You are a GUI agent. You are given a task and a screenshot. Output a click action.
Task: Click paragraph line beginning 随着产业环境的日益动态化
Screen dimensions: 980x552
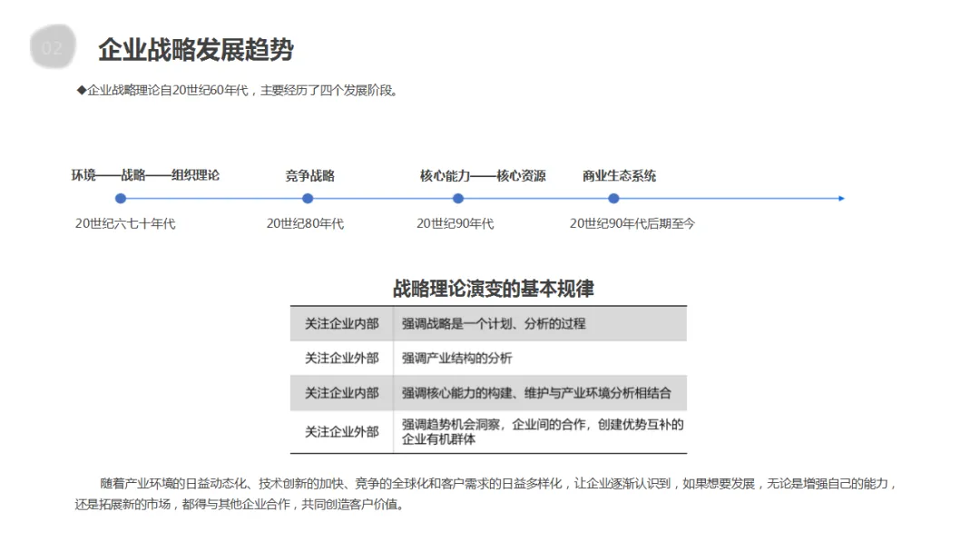pos(498,484)
